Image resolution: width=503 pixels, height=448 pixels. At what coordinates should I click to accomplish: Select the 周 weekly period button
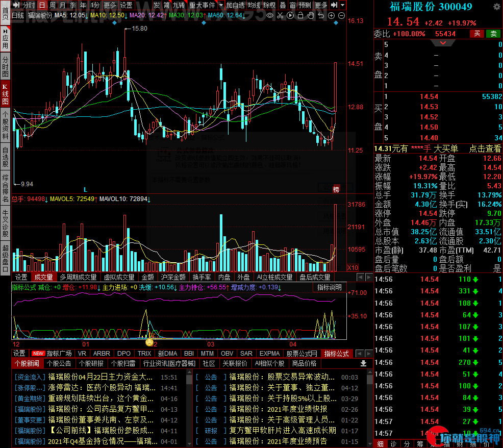pos(52,5)
